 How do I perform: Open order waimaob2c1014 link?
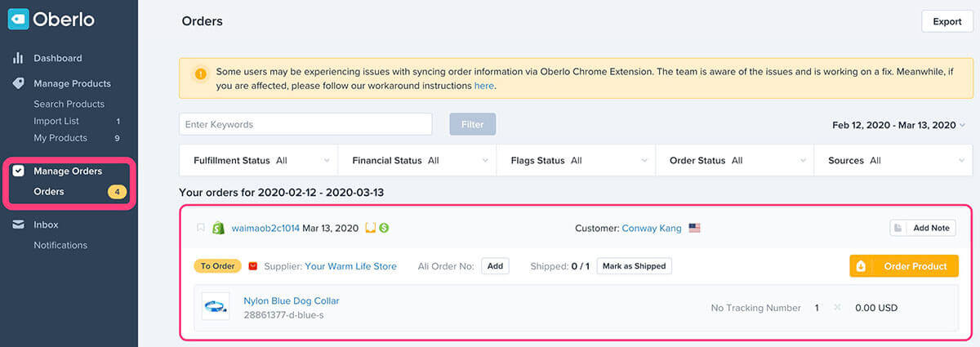click(265, 228)
